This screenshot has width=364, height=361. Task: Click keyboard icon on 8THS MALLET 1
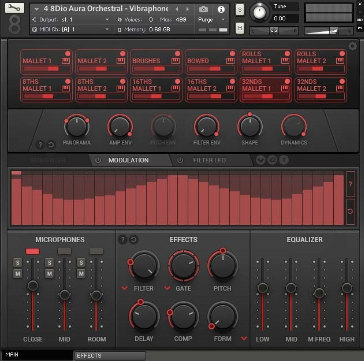pyautogui.click(x=66, y=89)
